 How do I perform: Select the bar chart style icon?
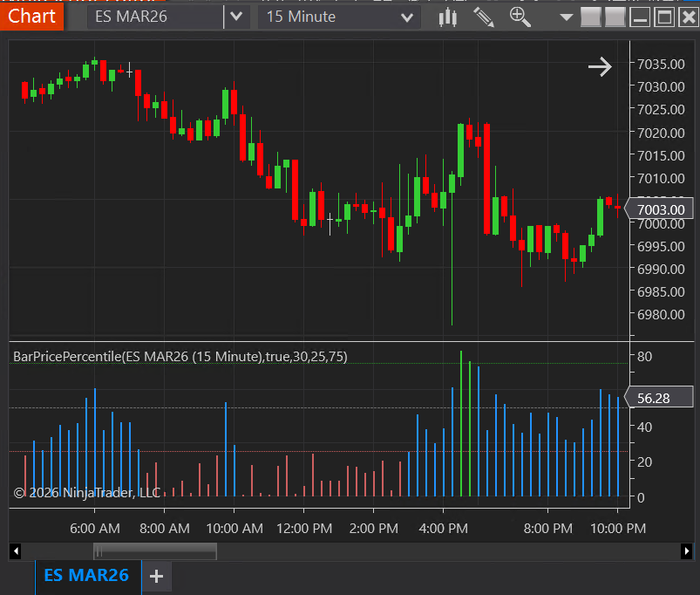coord(447,17)
